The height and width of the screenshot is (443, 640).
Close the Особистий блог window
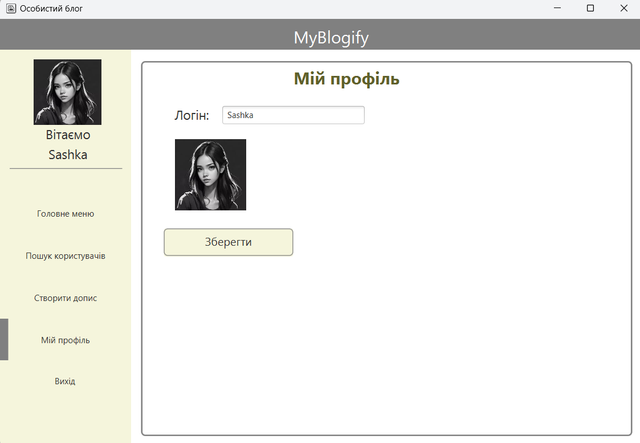[x=624, y=8]
